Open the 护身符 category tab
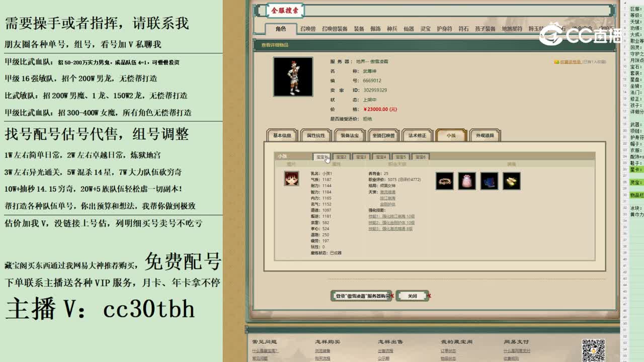Image resolution: width=644 pixels, height=362 pixels. (x=444, y=29)
